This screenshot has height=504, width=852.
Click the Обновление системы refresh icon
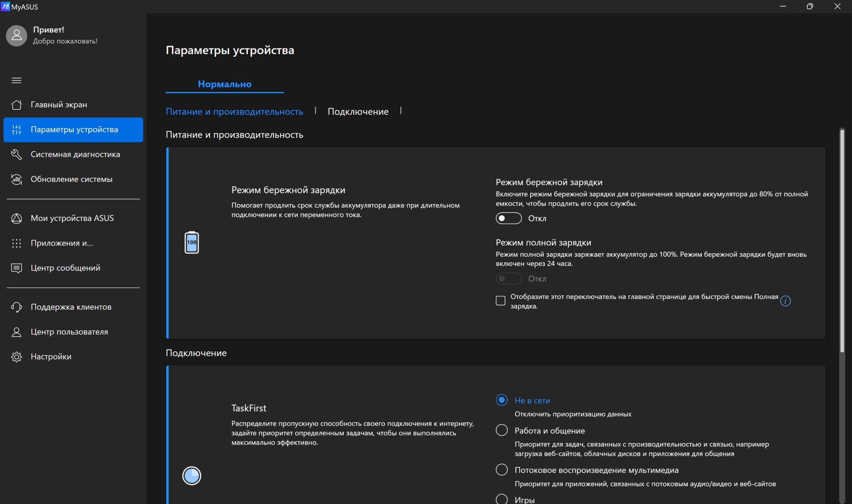[x=16, y=179]
